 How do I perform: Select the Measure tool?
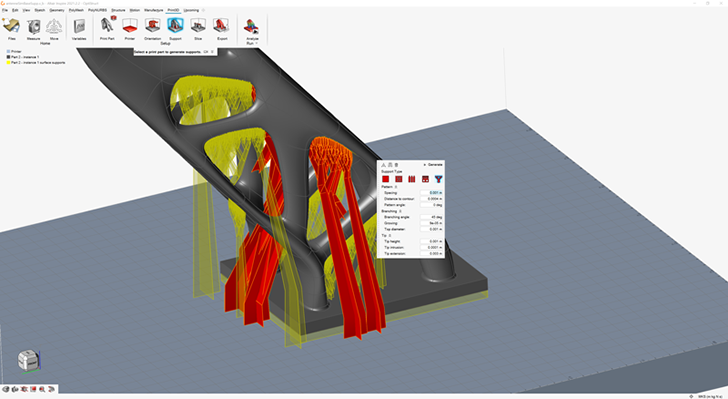[33, 26]
